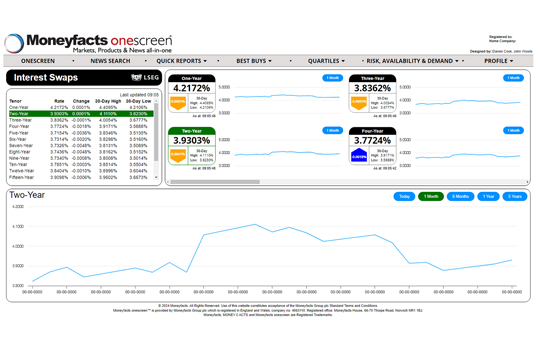Switch chart range to 6 Months
The image size is (538, 360).
[460, 197]
